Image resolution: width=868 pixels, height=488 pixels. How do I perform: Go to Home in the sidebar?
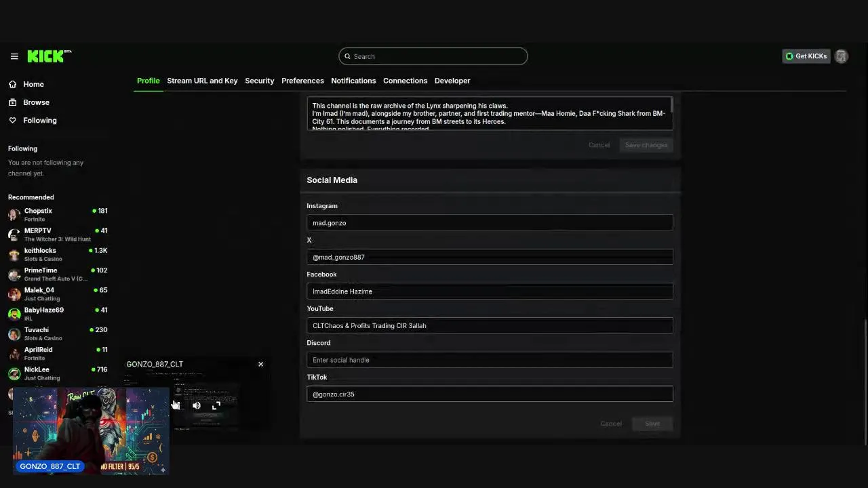pos(33,84)
